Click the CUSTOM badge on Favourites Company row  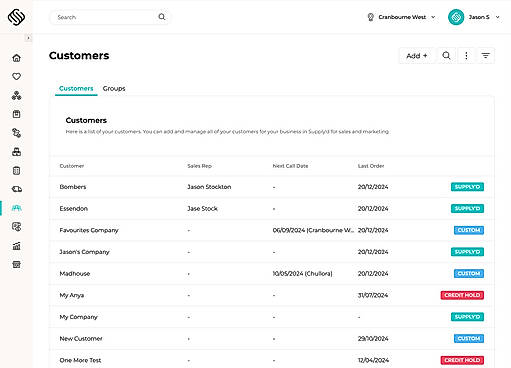[x=469, y=230]
